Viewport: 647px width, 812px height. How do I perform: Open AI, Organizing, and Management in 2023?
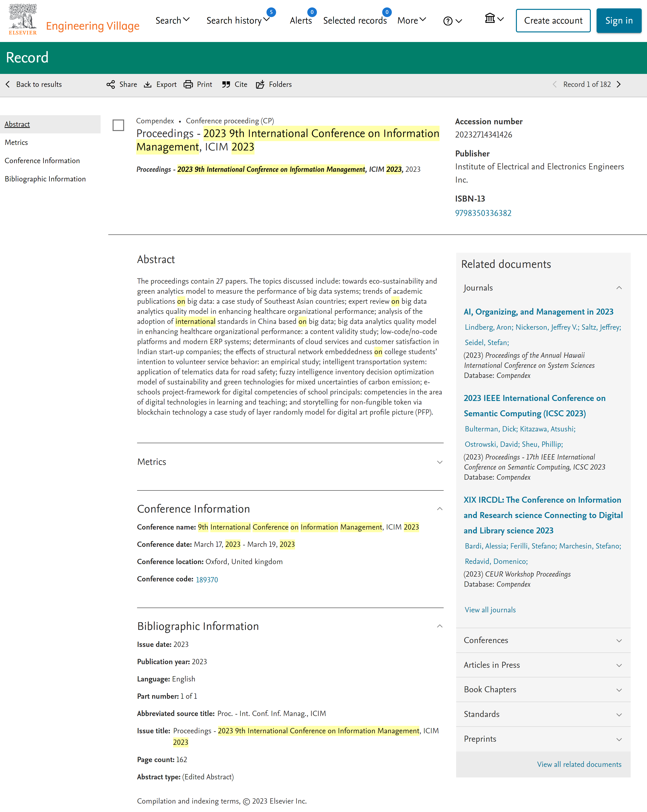point(538,312)
